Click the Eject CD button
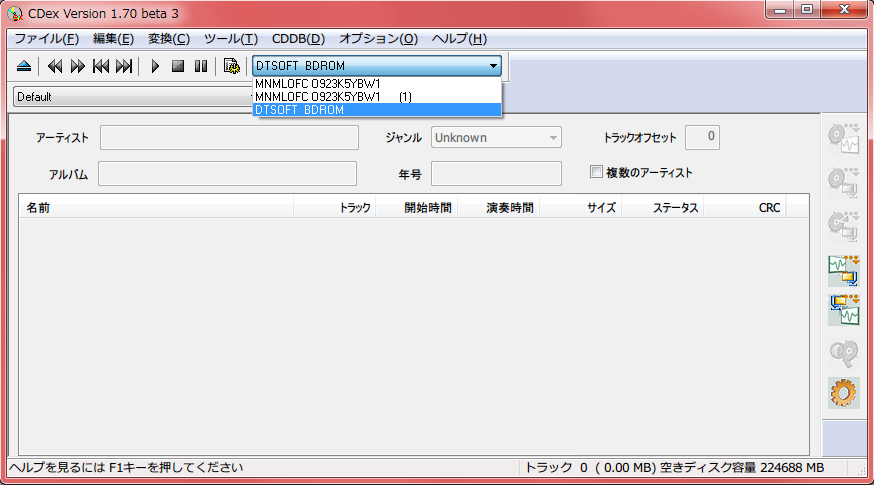874x485 pixels. (24, 66)
